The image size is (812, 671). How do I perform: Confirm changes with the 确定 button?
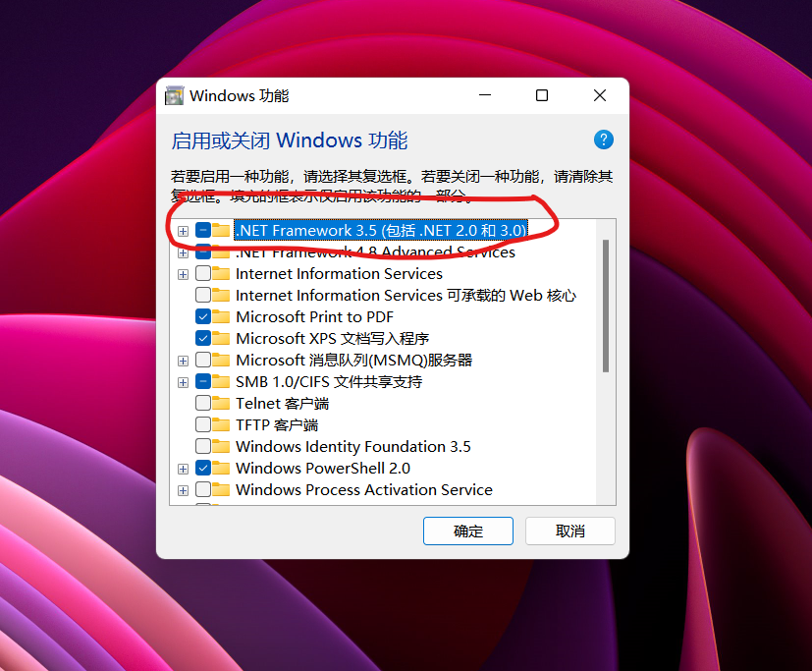468,531
